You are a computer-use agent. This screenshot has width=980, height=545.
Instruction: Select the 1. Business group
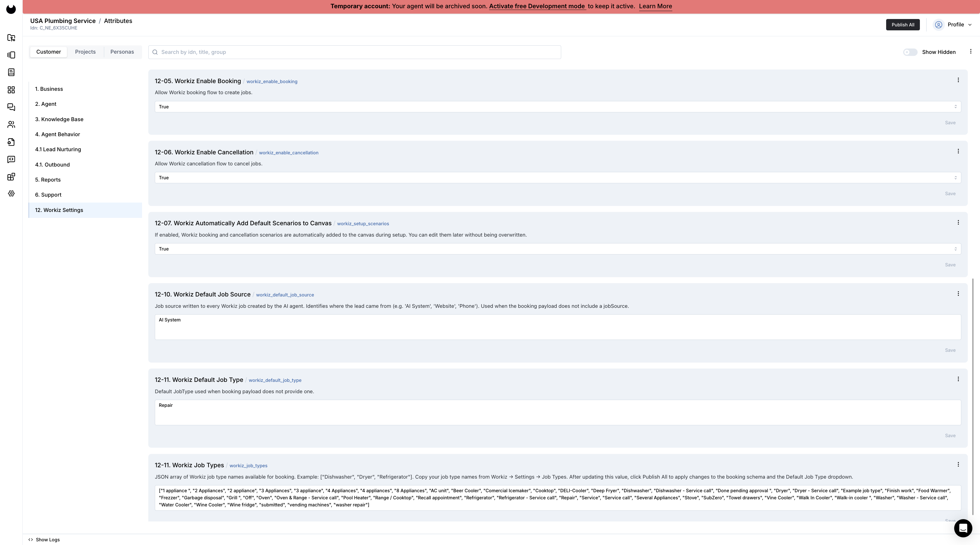(x=85, y=89)
